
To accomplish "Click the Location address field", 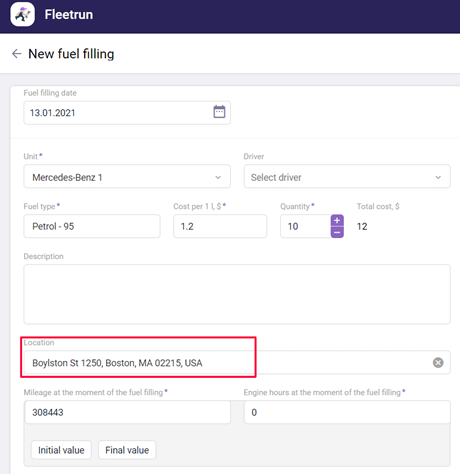I will (237, 362).
